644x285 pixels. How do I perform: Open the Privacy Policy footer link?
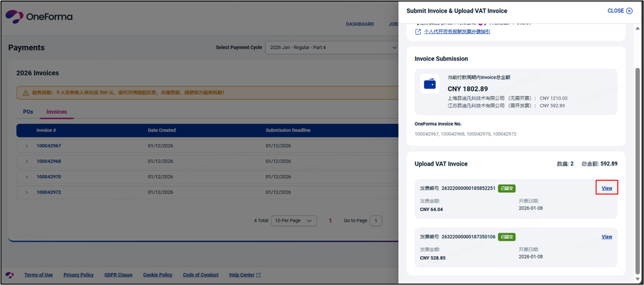tap(78, 275)
